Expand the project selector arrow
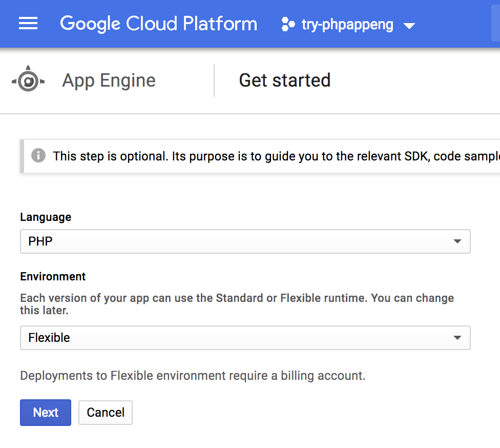Image resolution: width=500 pixels, height=448 pixels. [x=409, y=26]
